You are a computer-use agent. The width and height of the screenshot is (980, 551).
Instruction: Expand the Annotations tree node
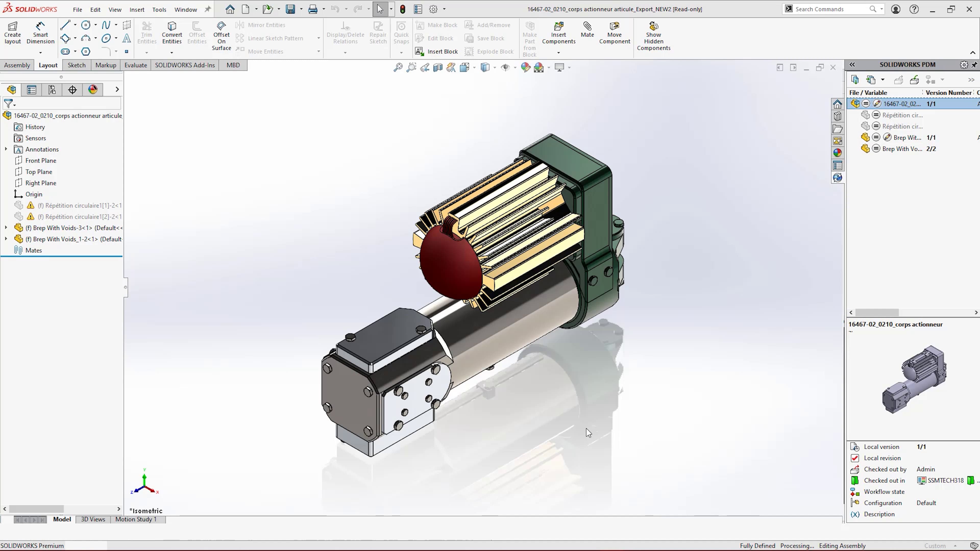tap(6, 149)
